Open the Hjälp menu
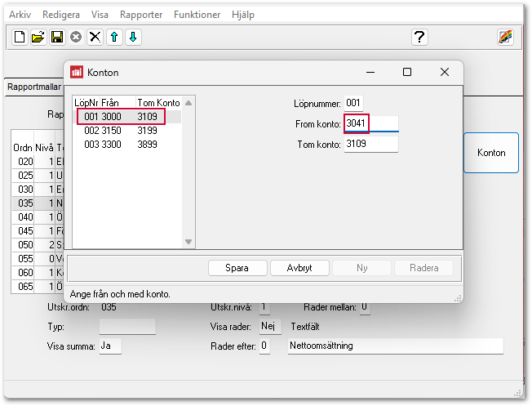Image resolution: width=532 pixels, height=406 pixels. (243, 15)
